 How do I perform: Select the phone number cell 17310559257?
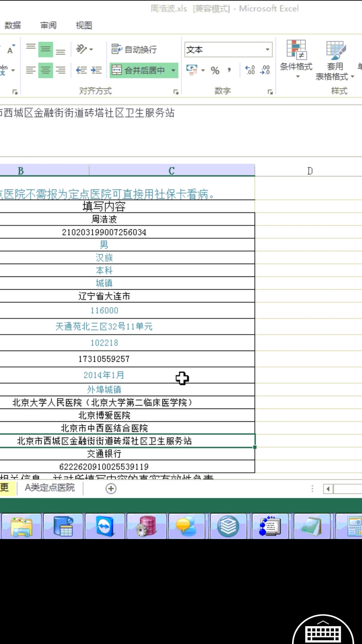[x=127, y=359]
